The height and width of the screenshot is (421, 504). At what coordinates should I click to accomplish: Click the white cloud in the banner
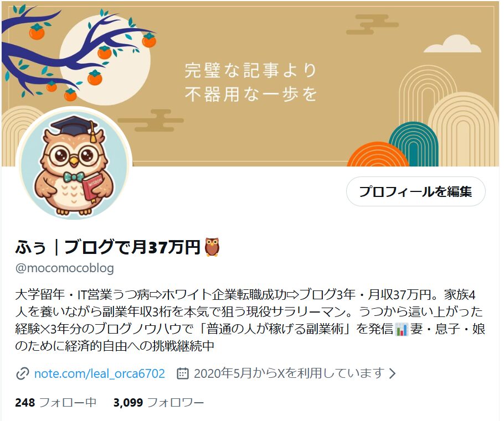tap(452, 44)
